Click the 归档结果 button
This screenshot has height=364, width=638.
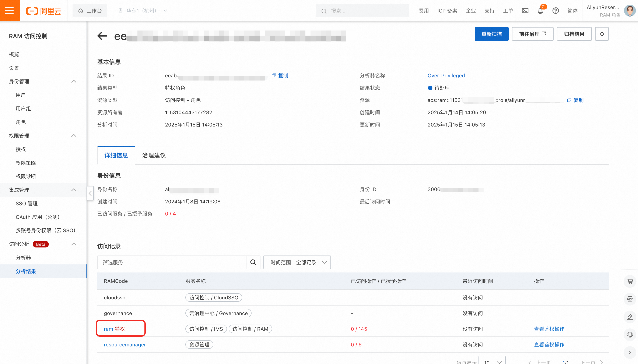[574, 34]
